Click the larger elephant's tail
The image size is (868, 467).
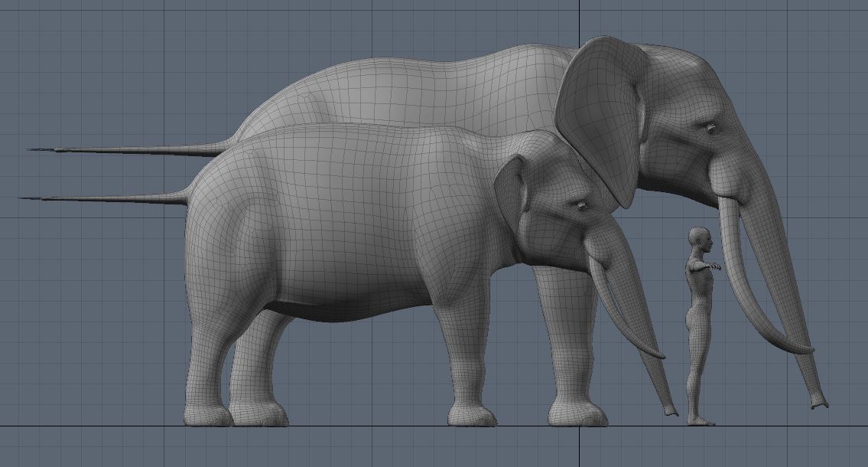coord(115,149)
